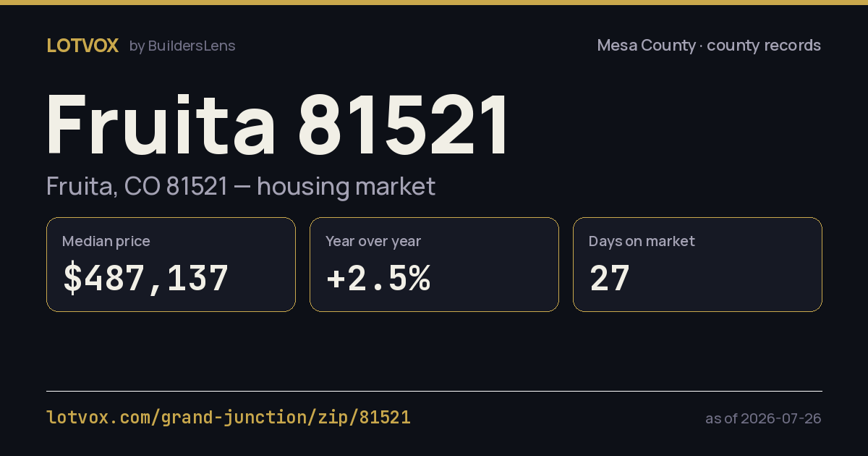Open the Days on market card
868x456 pixels.
point(697,265)
